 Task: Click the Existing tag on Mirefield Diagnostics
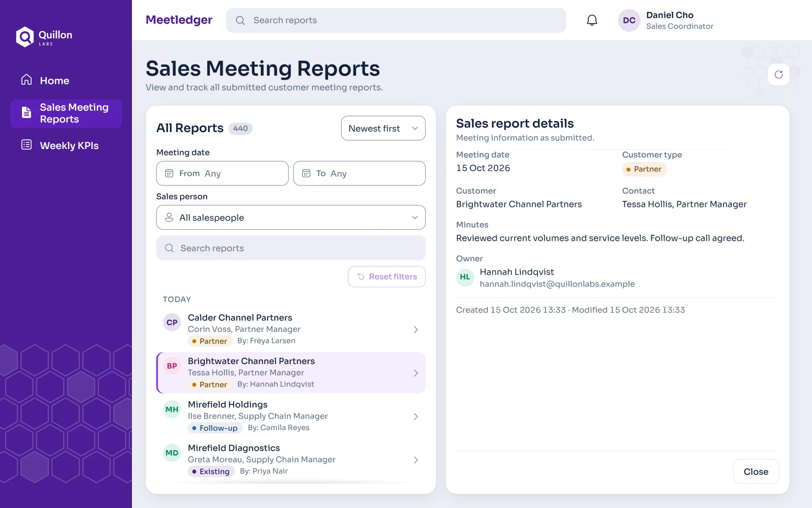coord(211,472)
